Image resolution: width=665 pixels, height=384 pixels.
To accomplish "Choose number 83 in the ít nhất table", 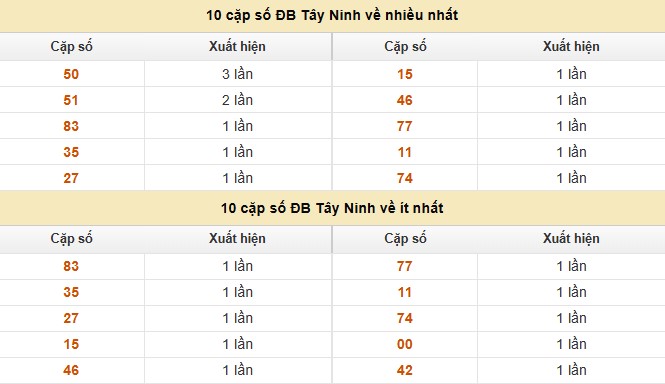I will [71, 266].
